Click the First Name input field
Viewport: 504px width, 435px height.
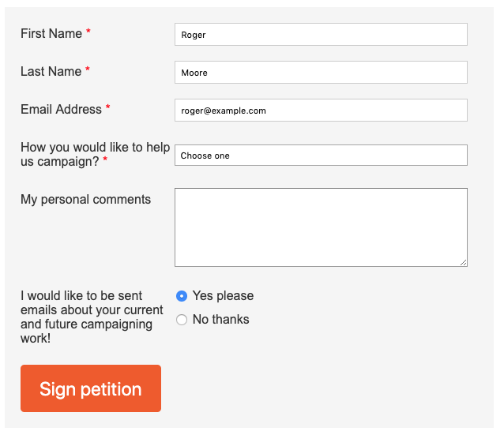coord(321,35)
